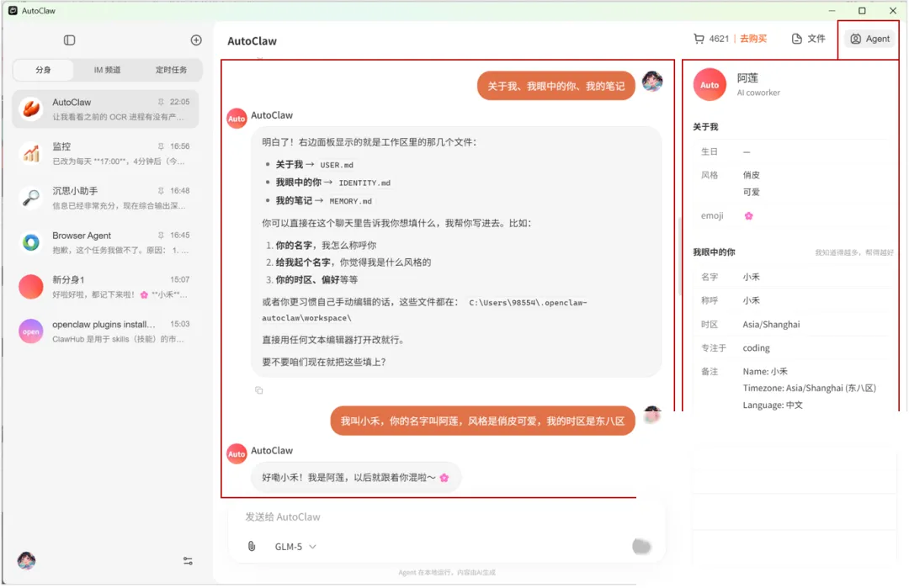Create a new chat with plus icon

[x=196, y=40]
